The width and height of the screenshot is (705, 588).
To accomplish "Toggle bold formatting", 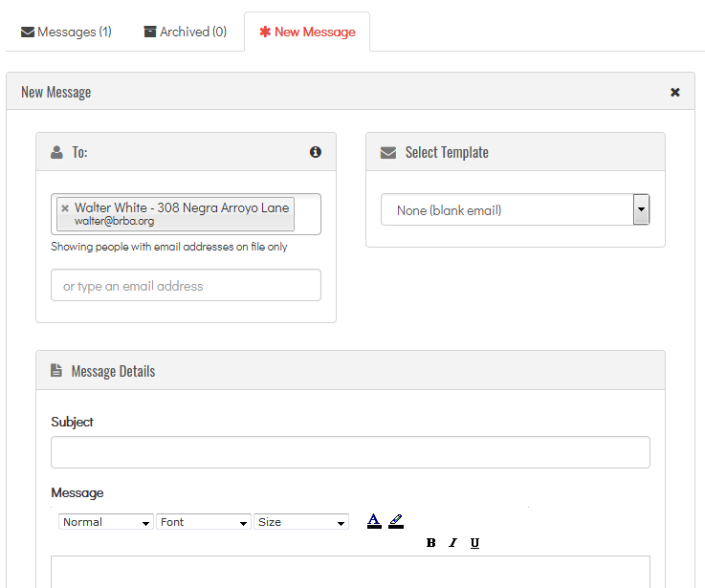I will [x=430, y=543].
